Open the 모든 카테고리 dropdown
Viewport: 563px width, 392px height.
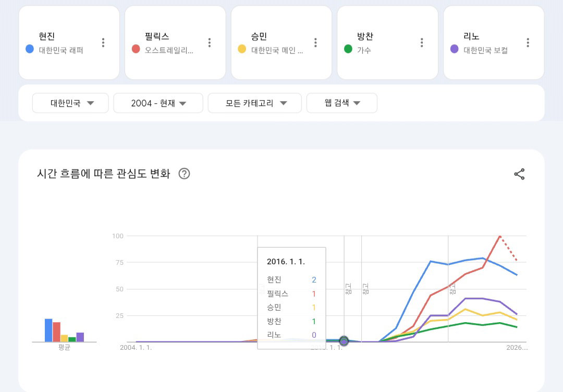[x=254, y=103]
